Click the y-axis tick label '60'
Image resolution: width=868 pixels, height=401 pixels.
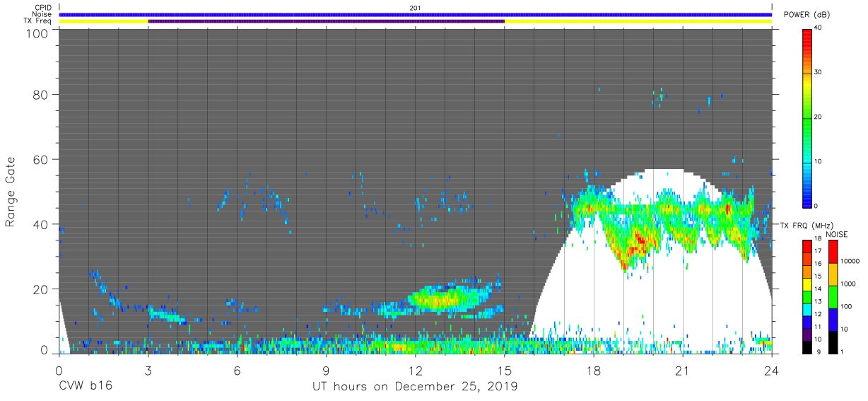[x=40, y=159]
